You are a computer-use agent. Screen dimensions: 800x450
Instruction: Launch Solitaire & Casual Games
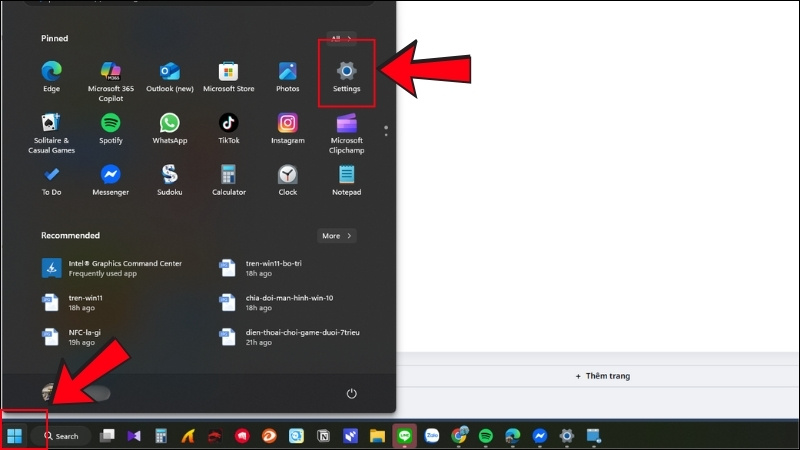(x=52, y=133)
